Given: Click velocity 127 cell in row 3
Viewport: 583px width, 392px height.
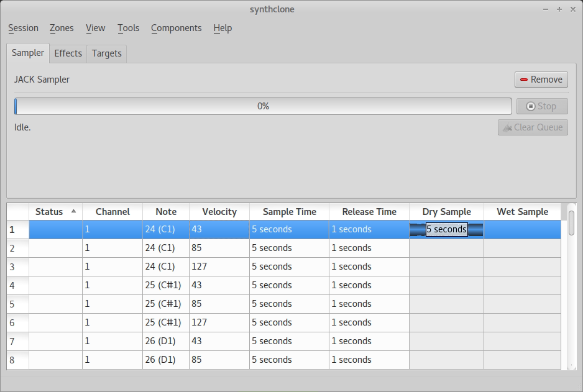Looking at the screenshot, I should tap(219, 267).
